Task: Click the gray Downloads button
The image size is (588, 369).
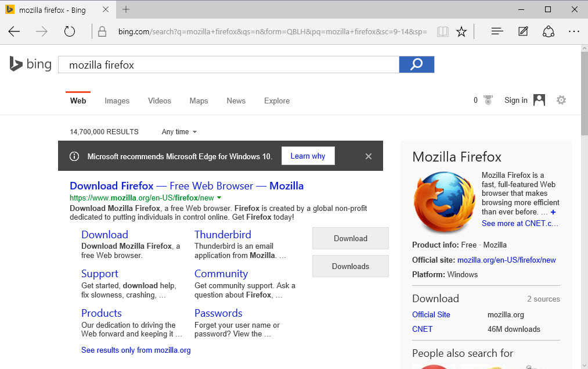Action: pos(351,266)
